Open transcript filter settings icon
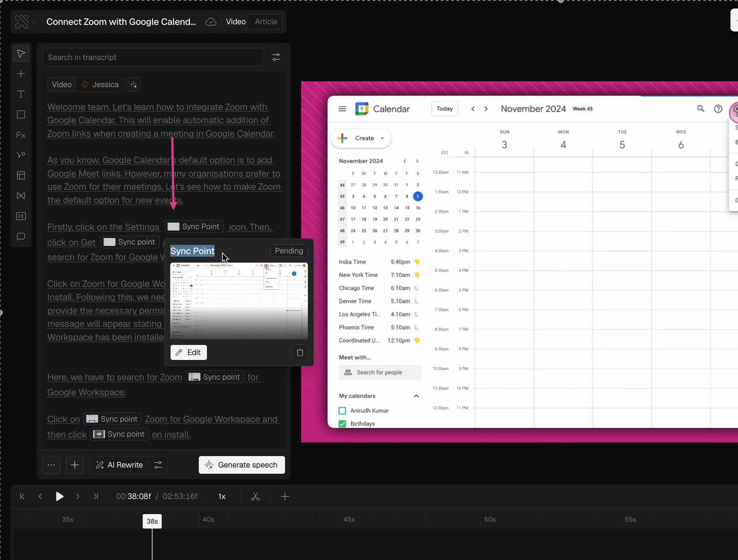Screen dimensions: 738x560 coord(276,57)
